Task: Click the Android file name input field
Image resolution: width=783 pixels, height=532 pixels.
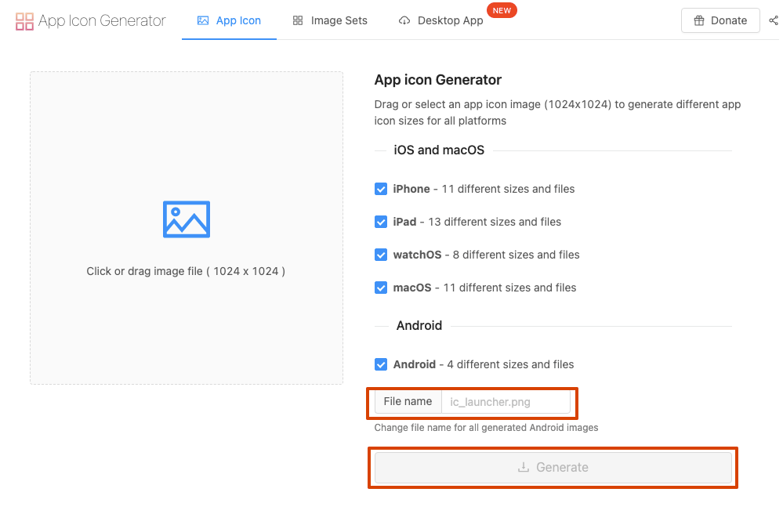Action: point(506,402)
